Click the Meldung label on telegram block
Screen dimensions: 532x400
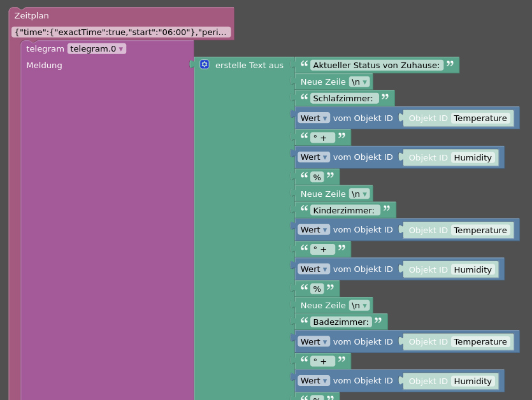pyautogui.click(x=44, y=65)
